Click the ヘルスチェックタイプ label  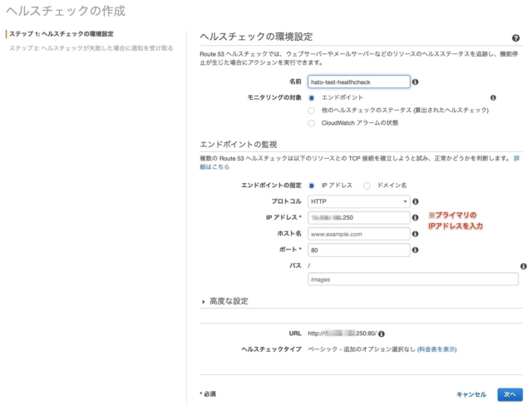272,349
